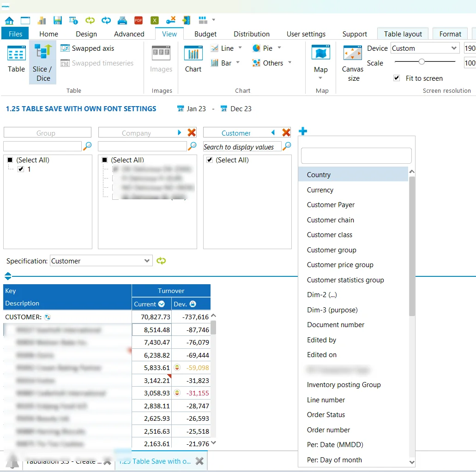This screenshot has width=476, height=472.
Task: Activate the Slice / Dice view
Action: pos(43,63)
